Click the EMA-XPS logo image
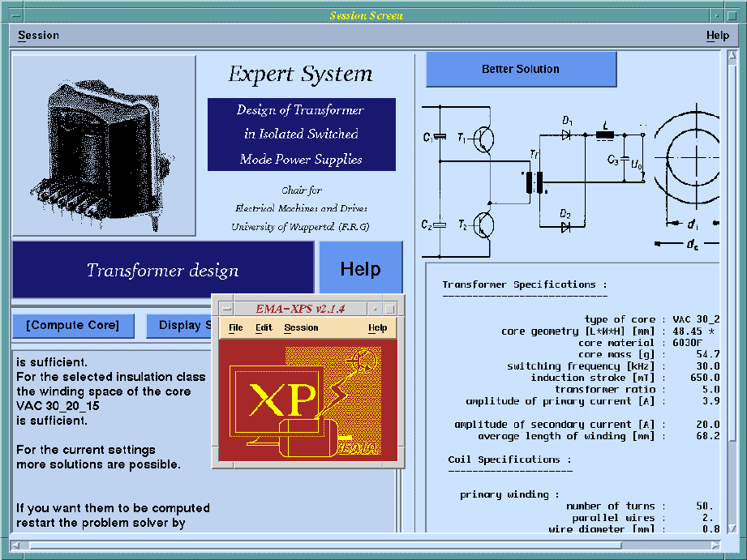The image size is (747, 560). (308, 399)
